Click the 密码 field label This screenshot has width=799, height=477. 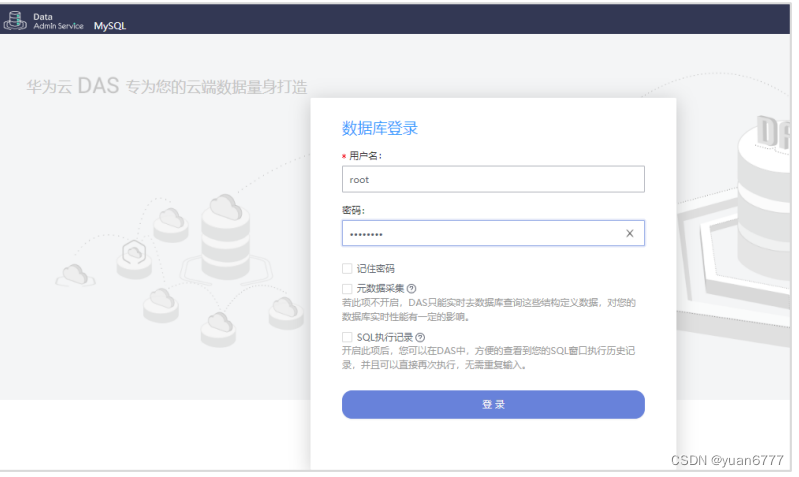356,211
